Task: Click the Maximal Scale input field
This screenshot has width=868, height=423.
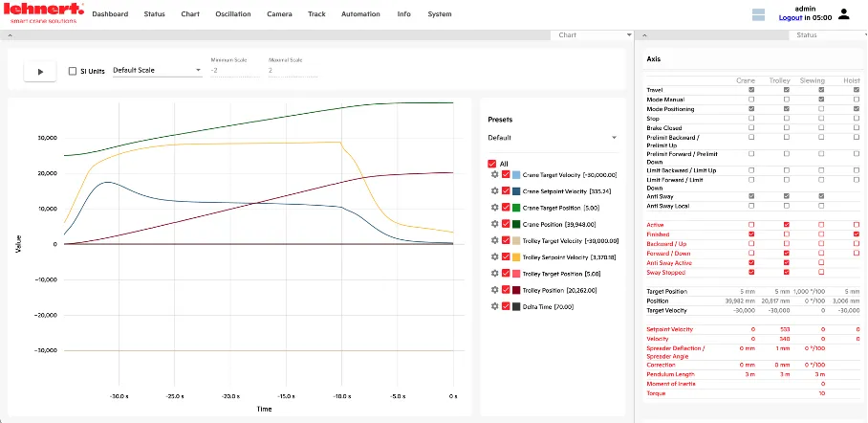Action: tap(293, 71)
